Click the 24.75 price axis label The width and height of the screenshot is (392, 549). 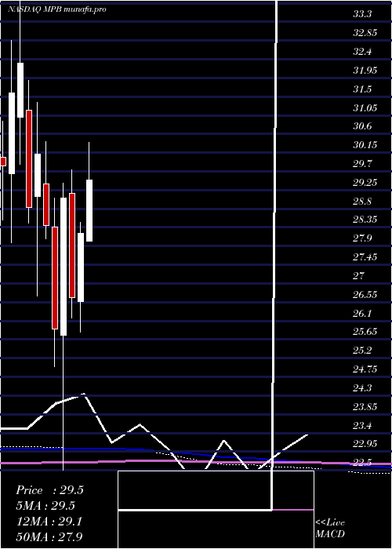tap(365, 369)
